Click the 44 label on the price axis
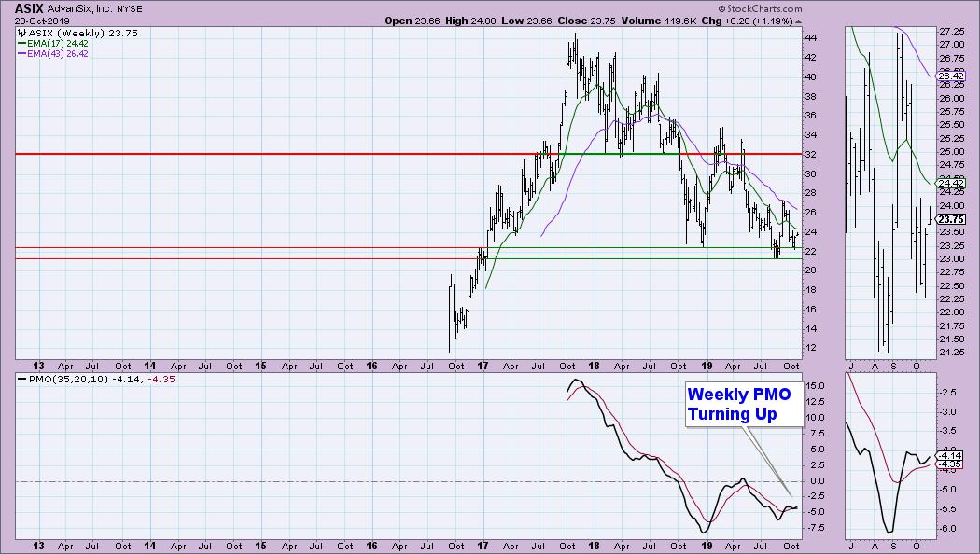 [810, 37]
